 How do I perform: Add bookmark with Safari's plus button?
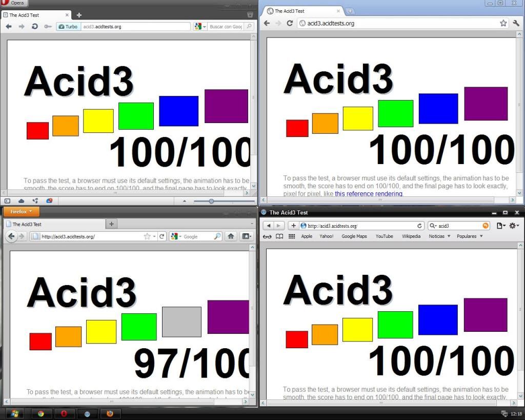(293, 226)
